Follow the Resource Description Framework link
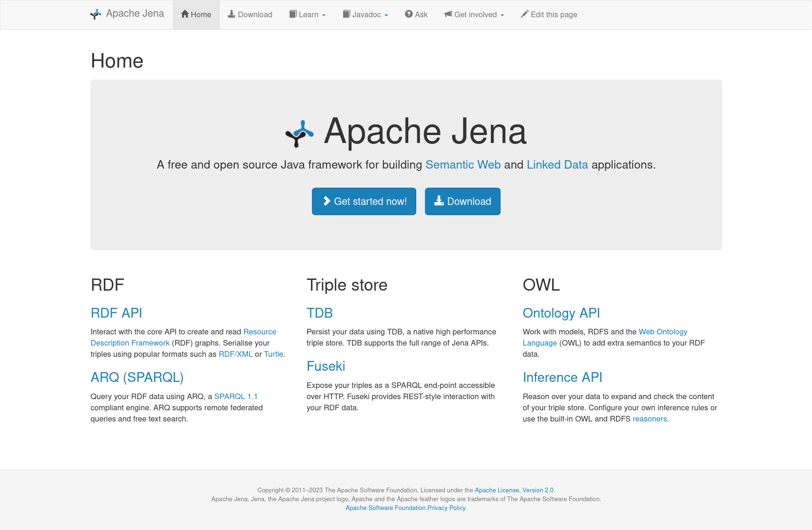The image size is (812, 530). tap(130, 343)
